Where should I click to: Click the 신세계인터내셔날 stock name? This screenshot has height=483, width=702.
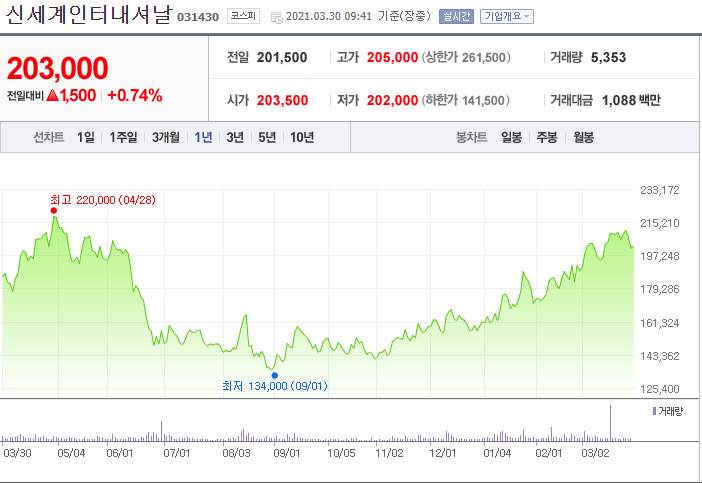pyautogui.click(x=89, y=15)
